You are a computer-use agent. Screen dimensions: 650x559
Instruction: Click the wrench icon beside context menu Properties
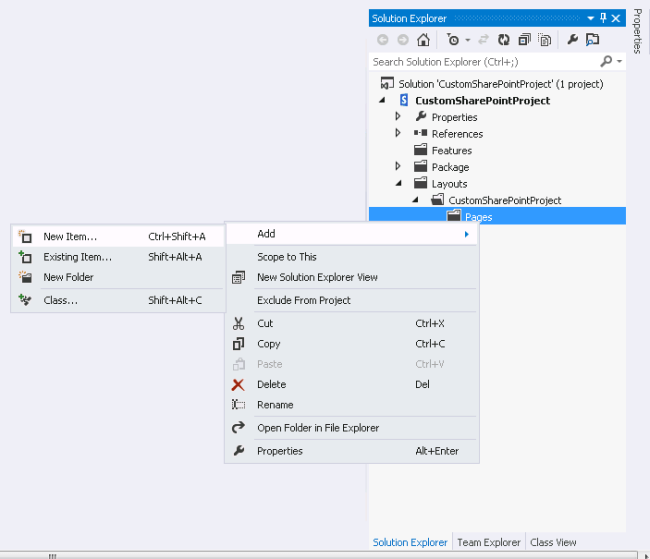tap(239, 450)
